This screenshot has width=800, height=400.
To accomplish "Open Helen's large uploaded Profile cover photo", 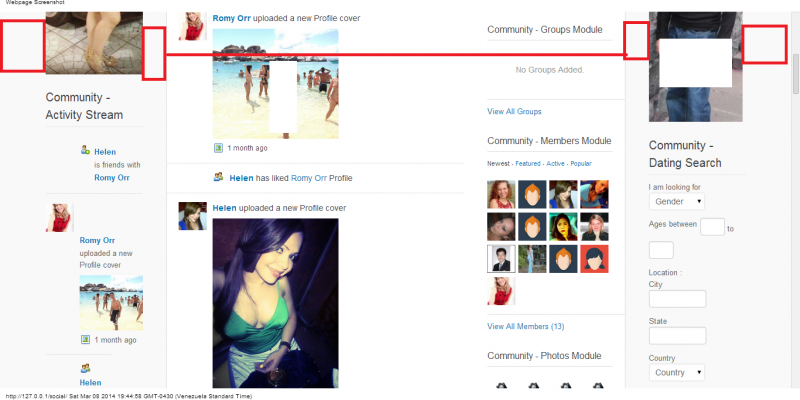I will (275, 302).
